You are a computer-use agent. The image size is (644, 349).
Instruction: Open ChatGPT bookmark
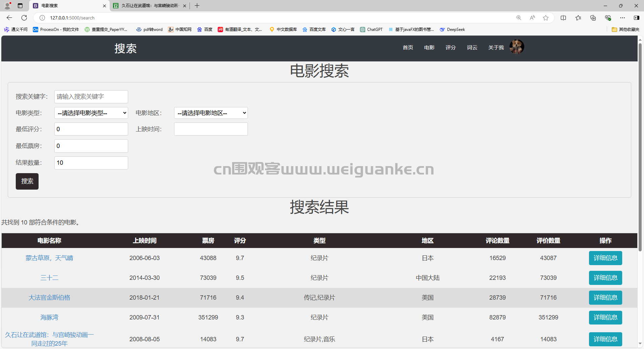point(371,30)
